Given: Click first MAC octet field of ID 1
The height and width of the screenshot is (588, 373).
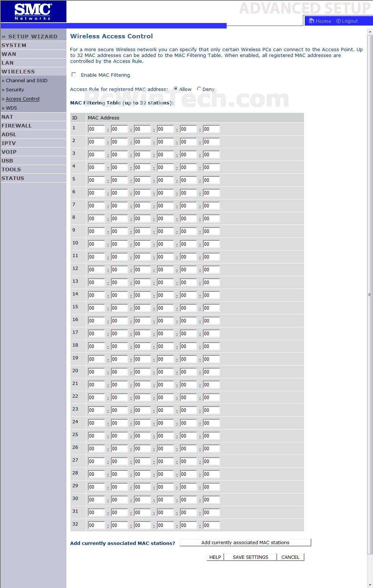Looking at the screenshot, I should click(x=96, y=129).
